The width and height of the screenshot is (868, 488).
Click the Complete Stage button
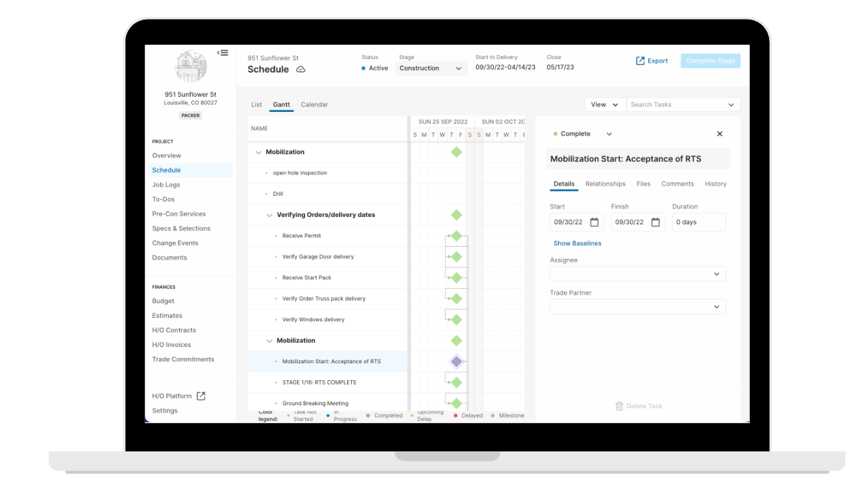click(x=711, y=61)
